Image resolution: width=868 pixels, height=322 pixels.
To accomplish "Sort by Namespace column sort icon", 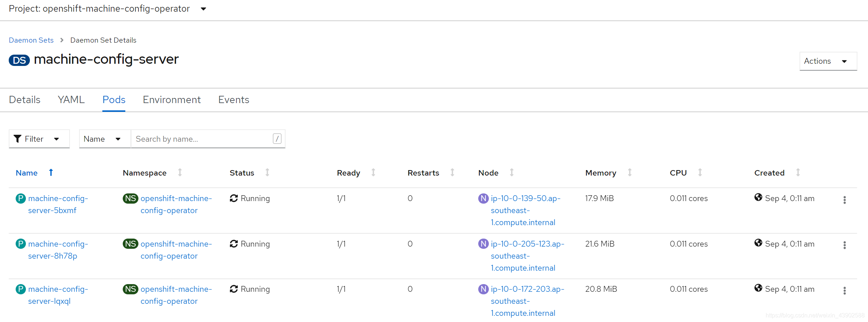I will [180, 173].
